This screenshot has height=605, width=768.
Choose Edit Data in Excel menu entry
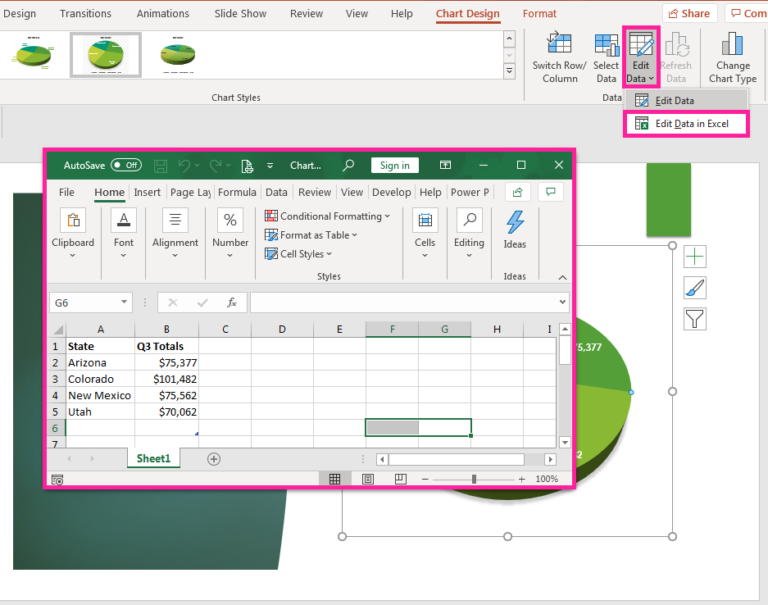pos(686,123)
